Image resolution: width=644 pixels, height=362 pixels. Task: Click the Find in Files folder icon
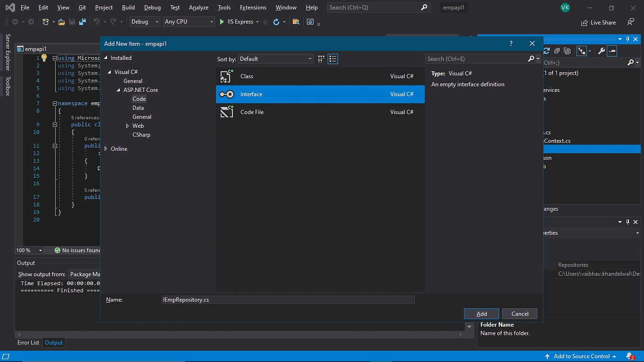(x=296, y=22)
